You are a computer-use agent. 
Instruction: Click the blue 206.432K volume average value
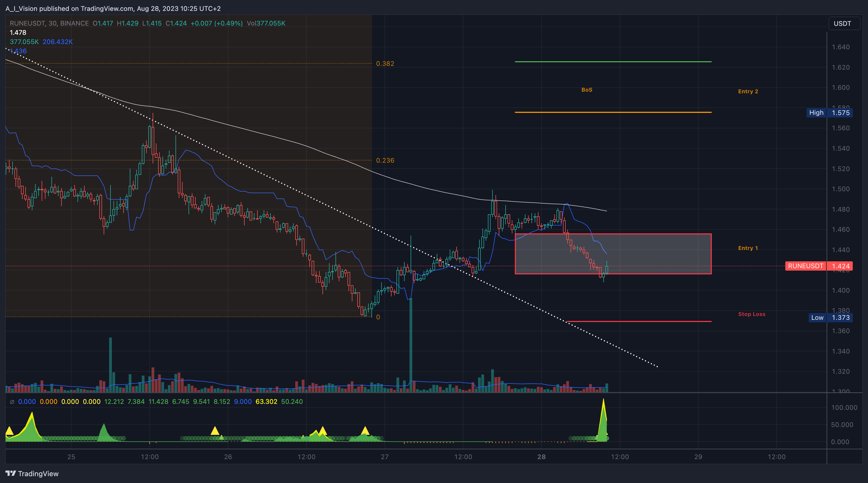pyautogui.click(x=58, y=42)
